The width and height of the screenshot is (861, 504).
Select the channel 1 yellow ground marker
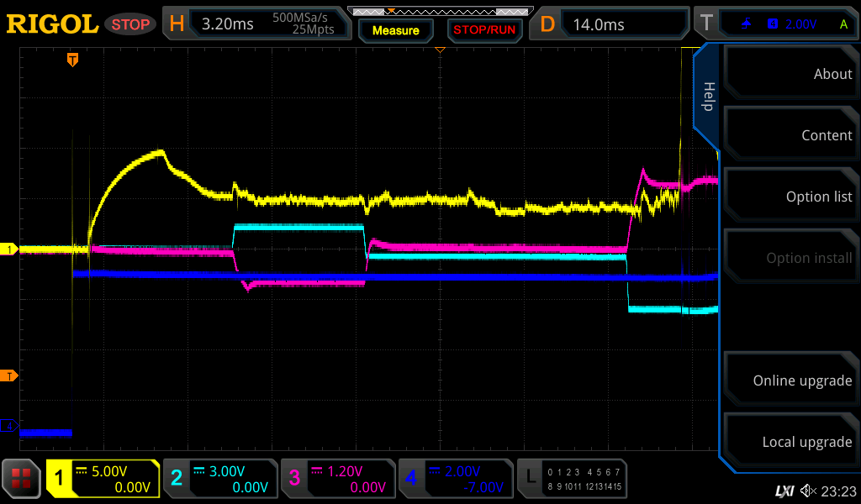point(11,249)
